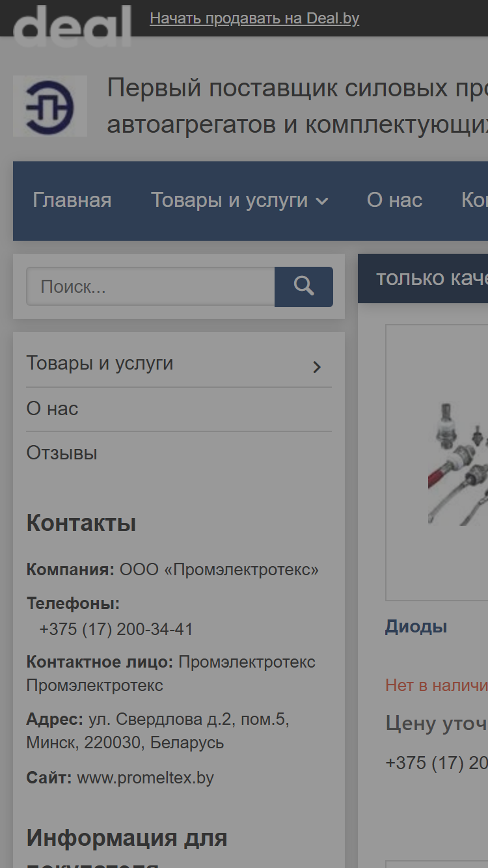Viewport: 488px width, 868px height.
Task: Open the 'Начать продавать на Deal.by' link
Action: click(254, 18)
